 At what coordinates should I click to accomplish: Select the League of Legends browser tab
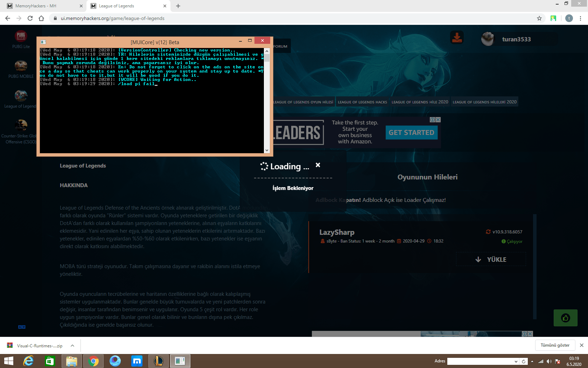[128, 6]
